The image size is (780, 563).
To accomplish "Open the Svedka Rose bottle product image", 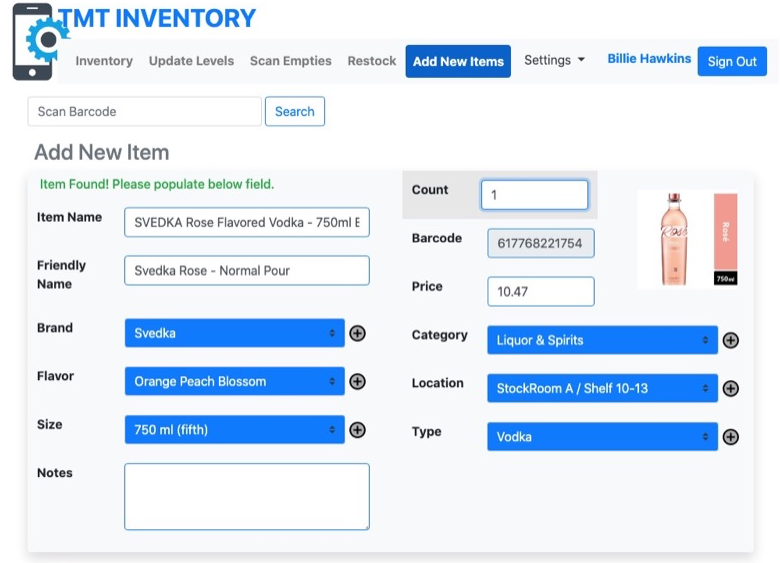I will pos(687,239).
